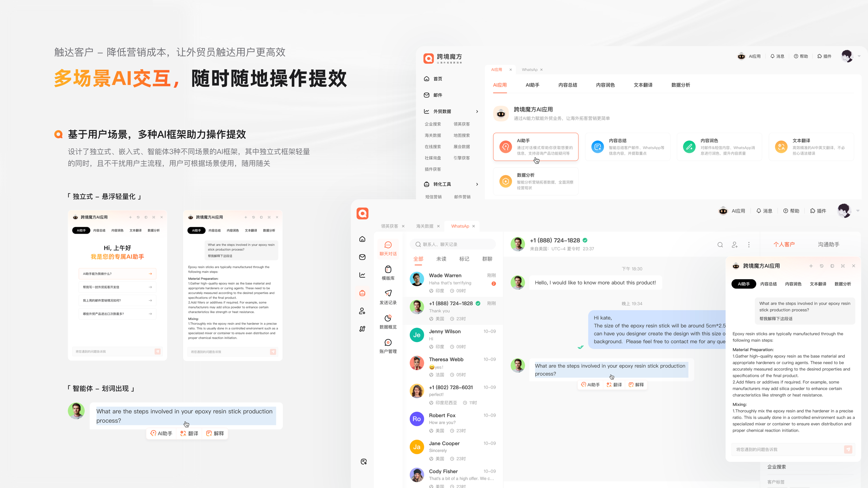This screenshot has width=868, height=488.
Task: Open 首页 in the top window sidebar
Action: pos(433,79)
